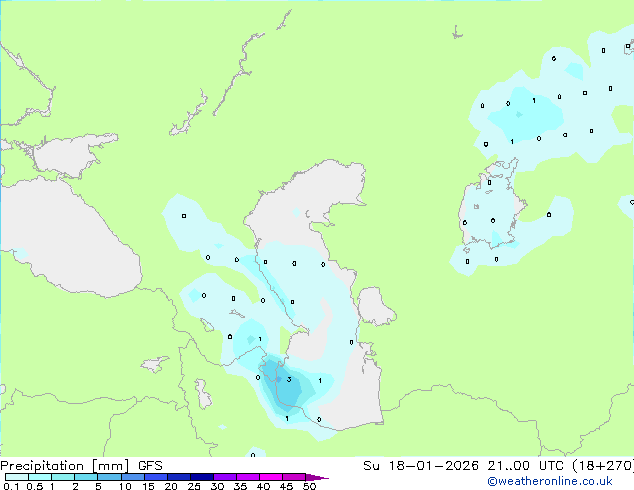Select the purple 30–35 legend swatch
Image resolution: width=634 pixels, height=490 pixels.
(x=225, y=477)
